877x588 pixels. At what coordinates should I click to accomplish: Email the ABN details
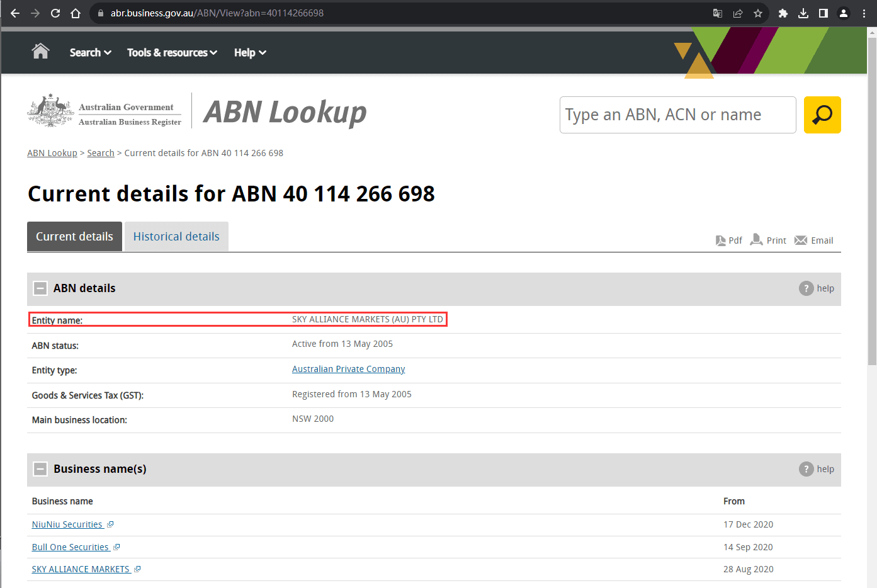coord(814,240)
